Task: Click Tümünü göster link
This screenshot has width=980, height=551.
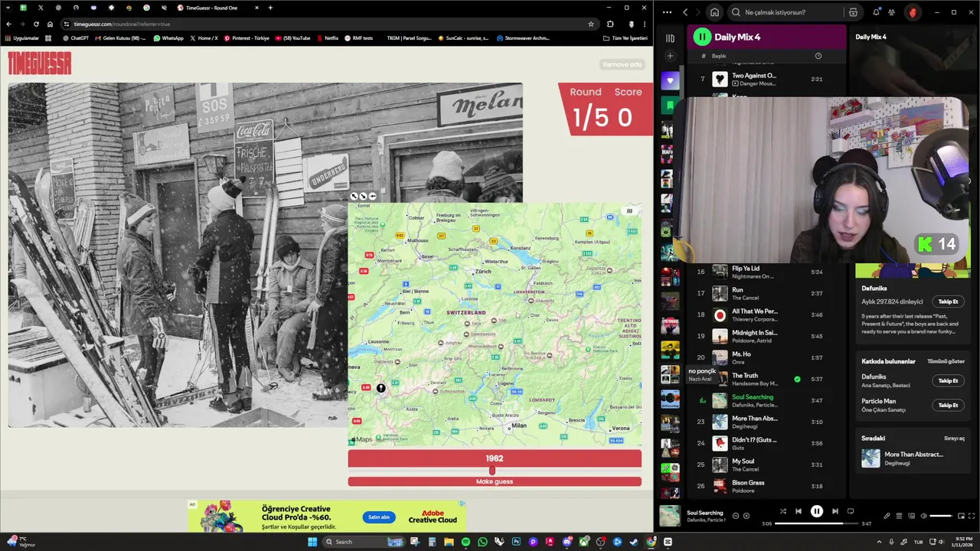Action: (x=946, y=361)
